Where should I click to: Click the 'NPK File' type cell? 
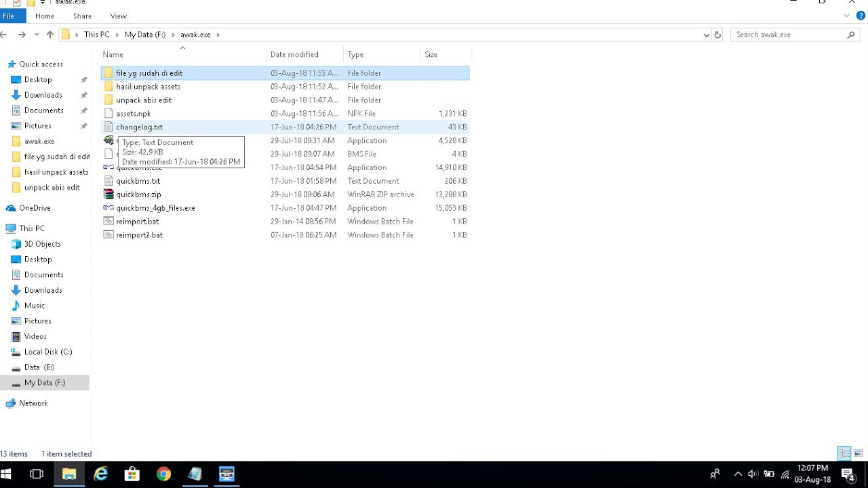361,113
